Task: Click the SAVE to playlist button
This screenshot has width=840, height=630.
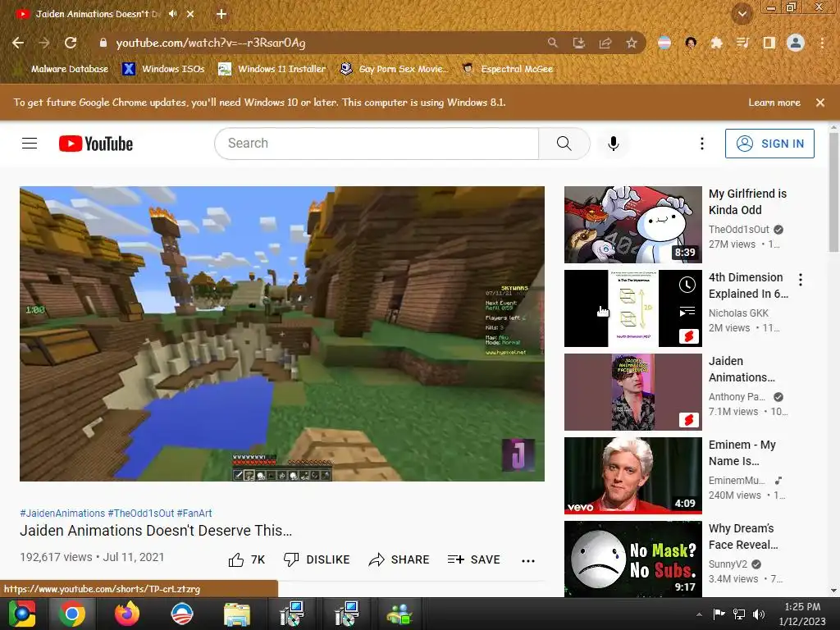Action: click(473, 559)
